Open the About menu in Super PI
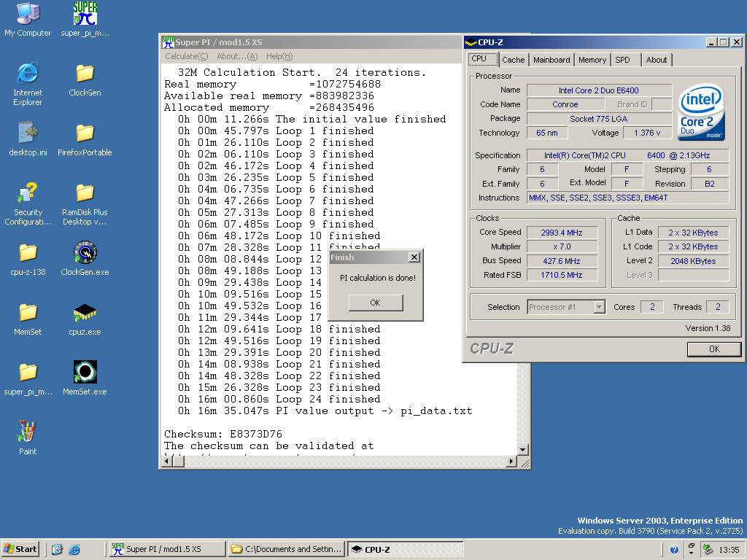 click(237, 56)
